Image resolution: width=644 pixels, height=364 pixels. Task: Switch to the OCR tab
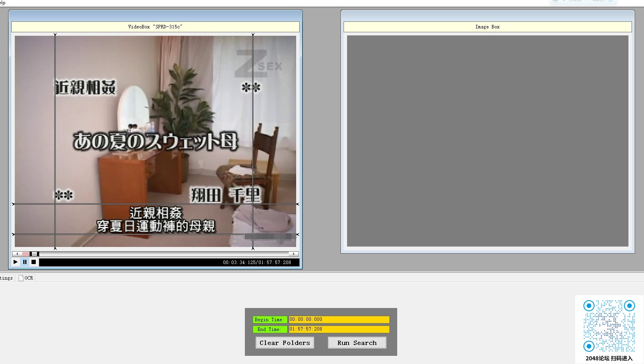coord(26,278)
